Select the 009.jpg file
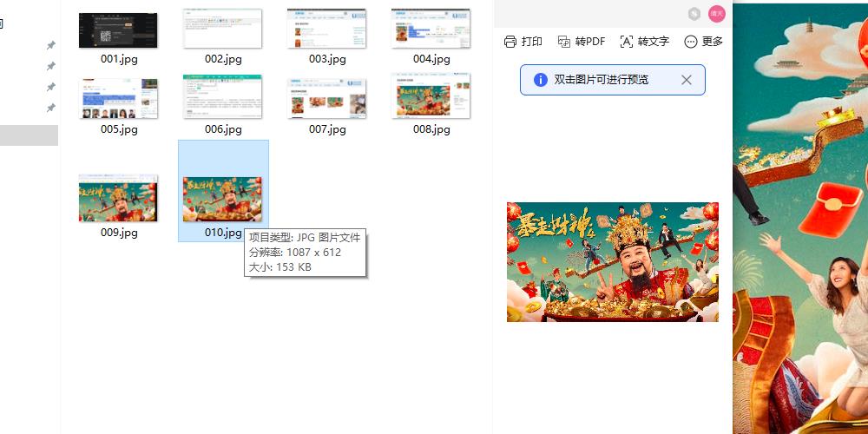The width and height of the screenshot is (868, 434). coord(118,199)
